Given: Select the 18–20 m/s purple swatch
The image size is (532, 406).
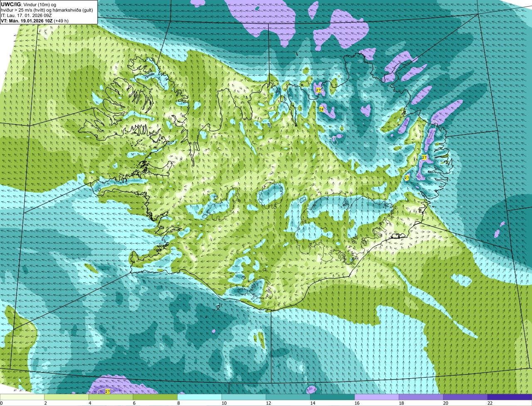Looking at the screenshot, I should coord(421,397).
